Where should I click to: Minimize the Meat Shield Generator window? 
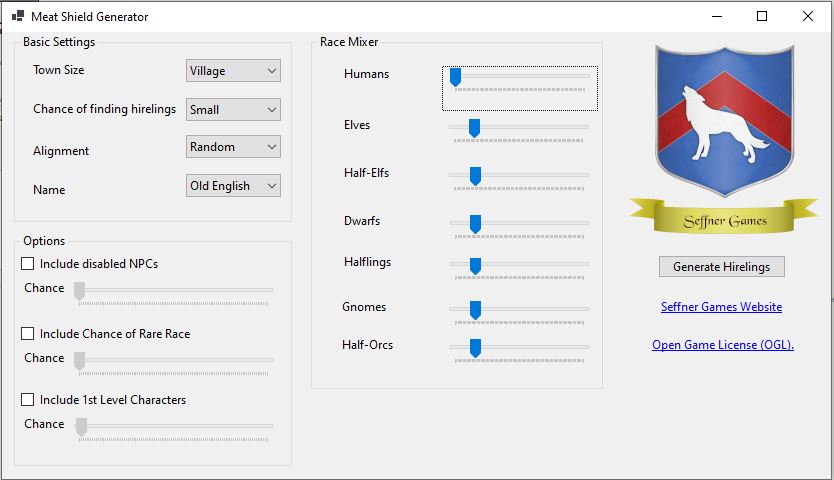[x=717, y=16]
